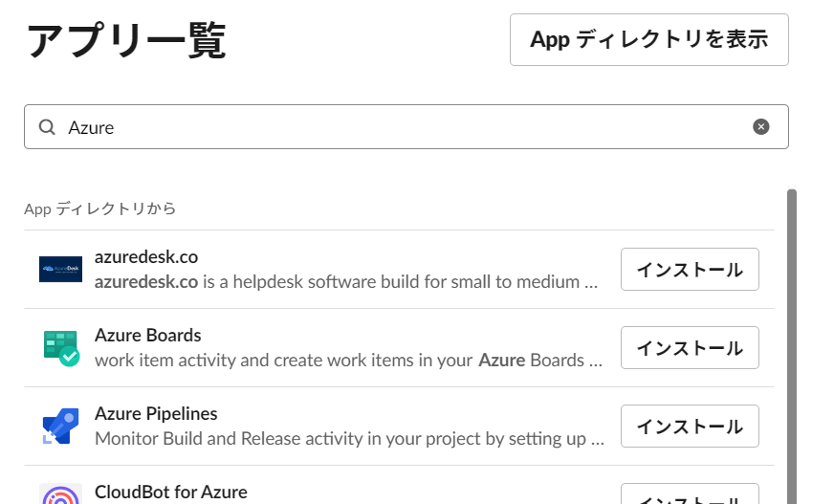The image size is (834, 504).
Task: Click the Azure search input field
Action: [x=406, y=126]
